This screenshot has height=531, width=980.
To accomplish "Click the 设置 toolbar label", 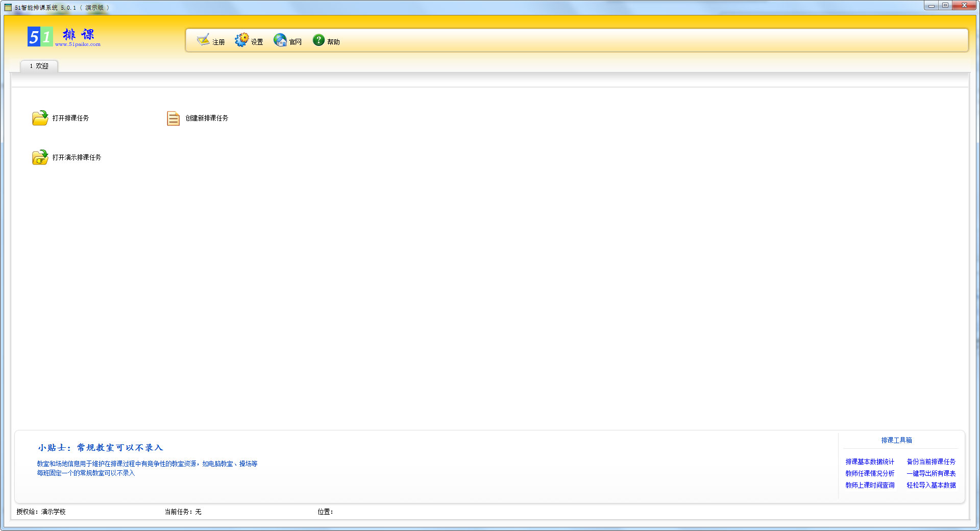I will [x=257, y=42].
